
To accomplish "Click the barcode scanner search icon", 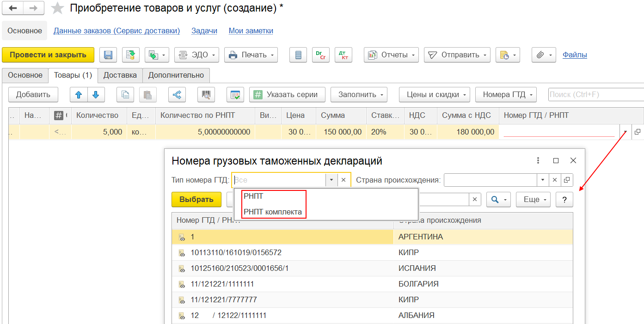I will 206,95.
